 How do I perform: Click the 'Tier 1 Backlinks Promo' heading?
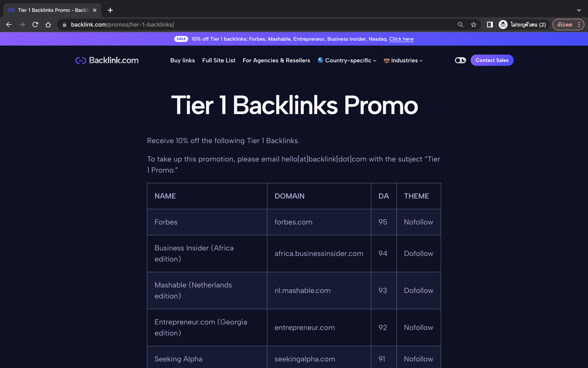[x=294, y=105]
